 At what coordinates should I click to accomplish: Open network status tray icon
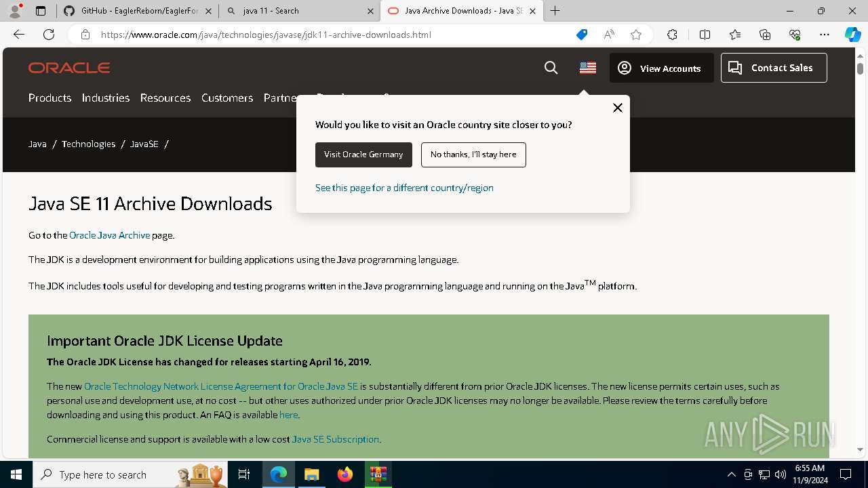click(x=764, y=474)
